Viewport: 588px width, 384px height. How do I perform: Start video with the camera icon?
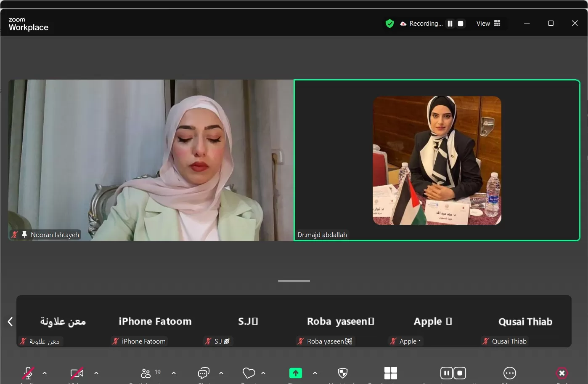coord(77,373)
